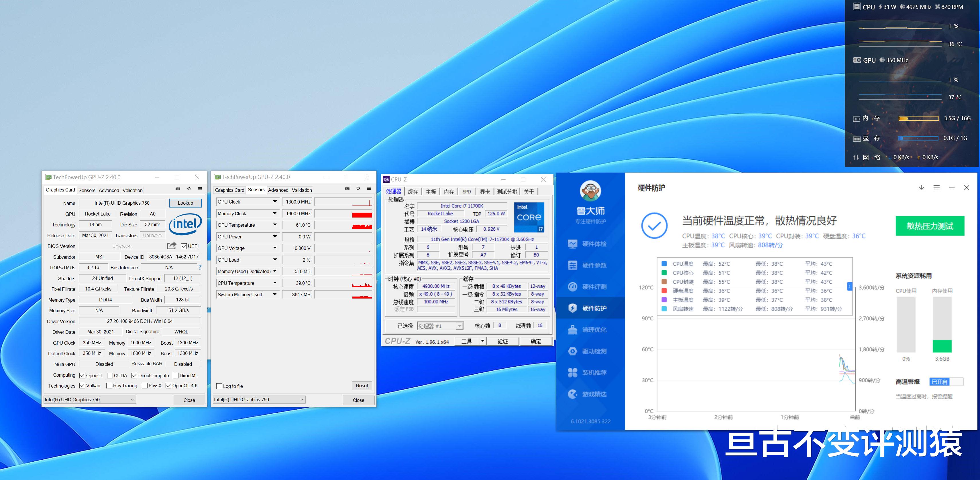Click the screenshot camera icon in left GPU-Z
The image size is (980, 480).
[178, 189]
